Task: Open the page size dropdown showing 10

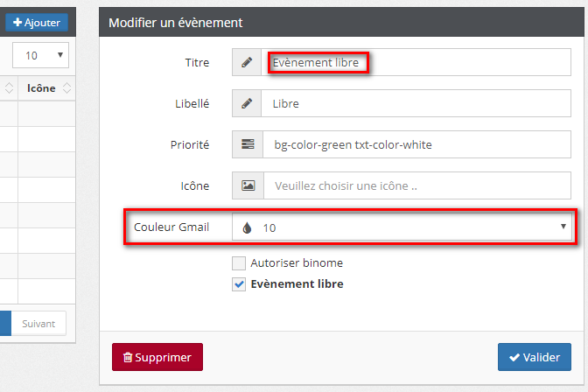Action: (x=41, y=55)
